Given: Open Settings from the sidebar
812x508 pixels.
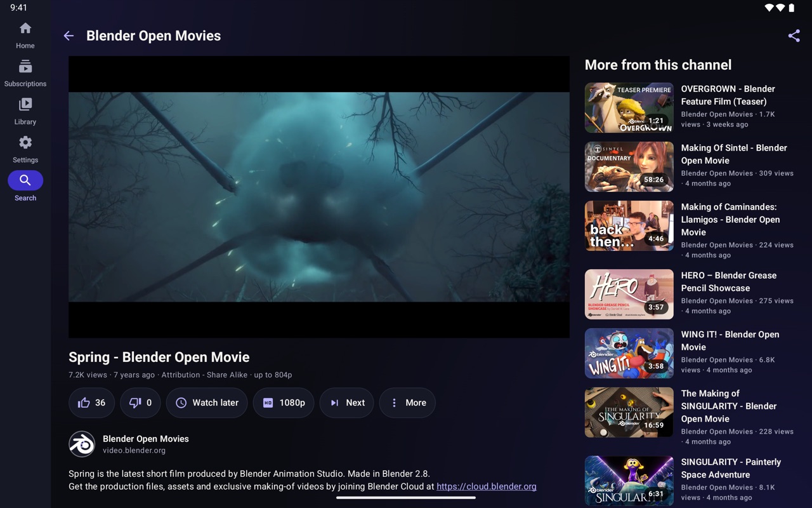Looking at the screenshot, I should [x=25, y=150].
